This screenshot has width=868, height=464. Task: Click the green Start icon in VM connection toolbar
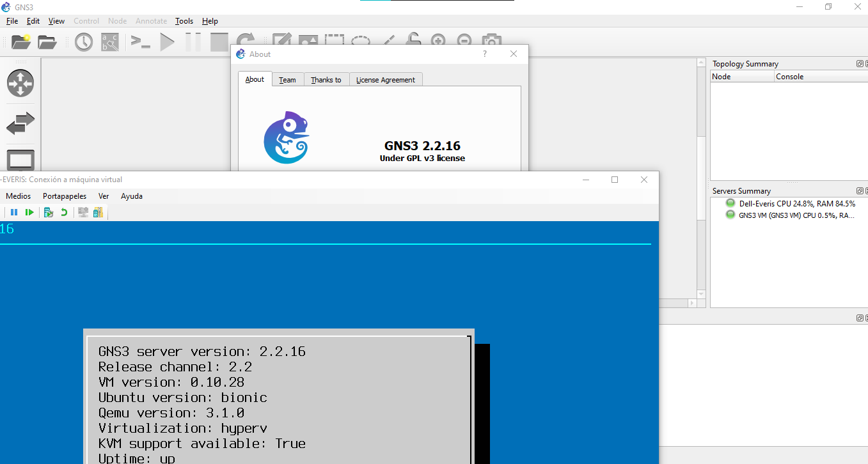point(29,212)
